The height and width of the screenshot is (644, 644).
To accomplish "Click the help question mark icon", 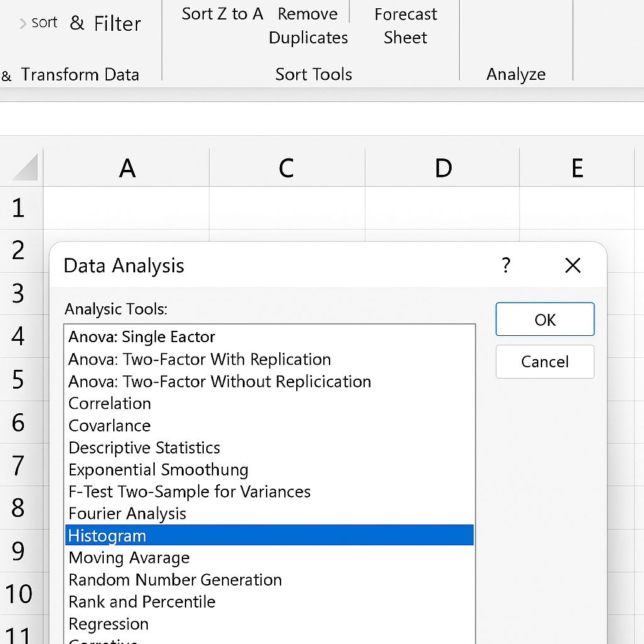I will point(506,265).
